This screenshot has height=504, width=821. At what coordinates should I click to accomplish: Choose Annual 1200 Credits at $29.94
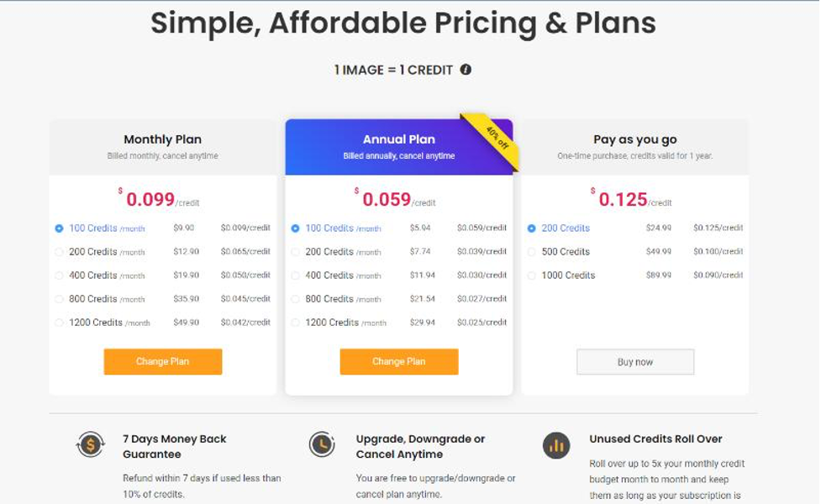coord(295,323)
